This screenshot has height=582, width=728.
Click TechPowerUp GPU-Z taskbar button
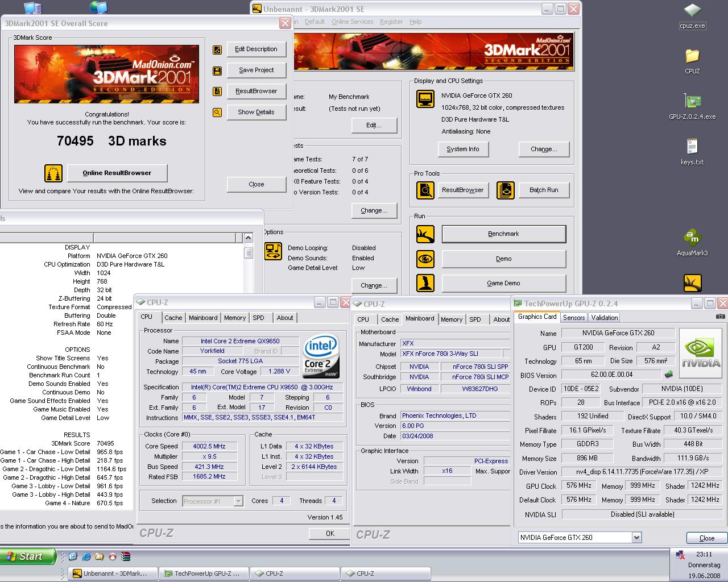coord(204,573)
